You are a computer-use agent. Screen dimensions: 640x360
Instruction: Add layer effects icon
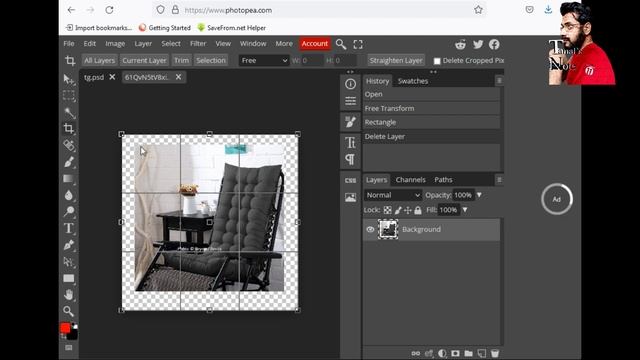429,353
